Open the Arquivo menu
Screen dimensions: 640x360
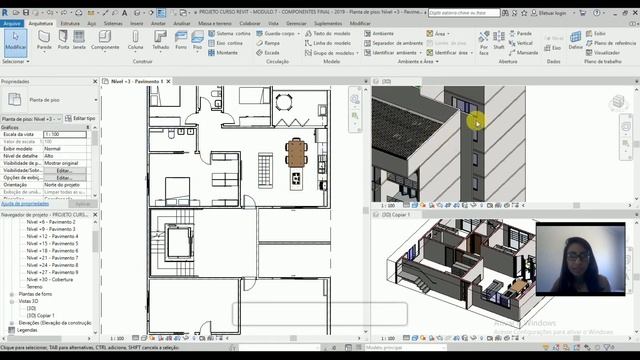(x=12, y=24)
